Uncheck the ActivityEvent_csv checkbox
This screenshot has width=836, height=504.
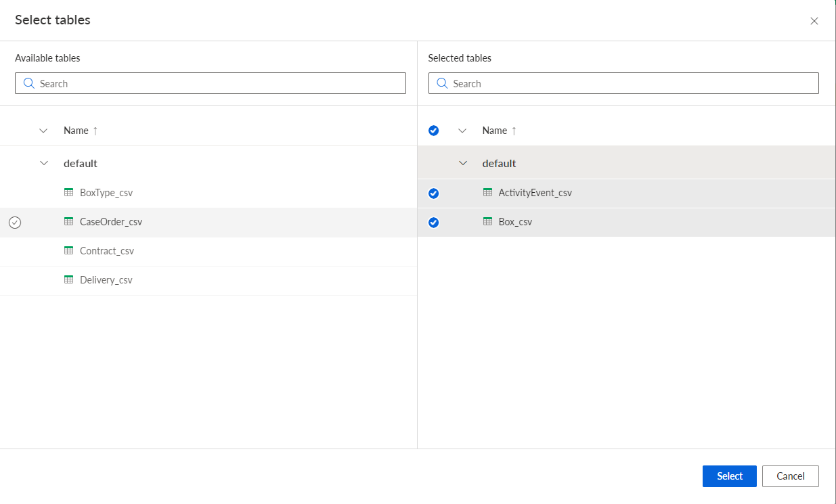[x=434, y=193]
